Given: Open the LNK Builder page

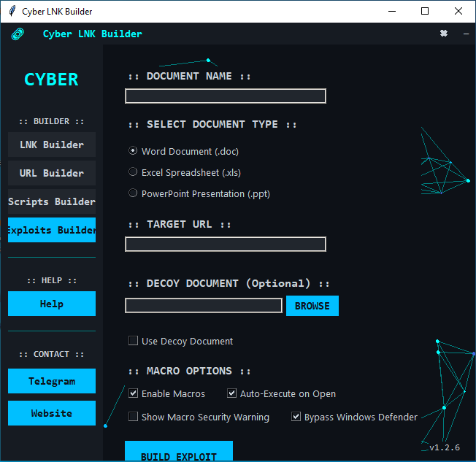Looking at the screenshot, I should (52, 145).
